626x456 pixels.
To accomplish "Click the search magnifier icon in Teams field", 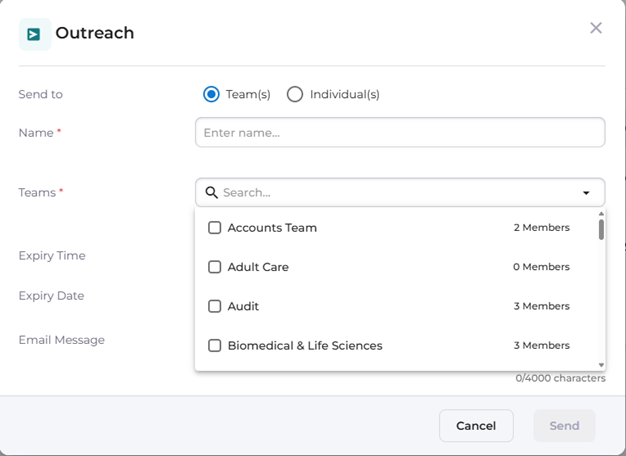I will tap(211, 192).
